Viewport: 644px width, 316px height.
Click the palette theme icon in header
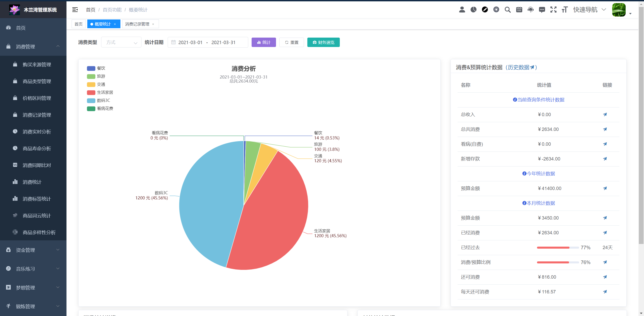tap(496, 9)
